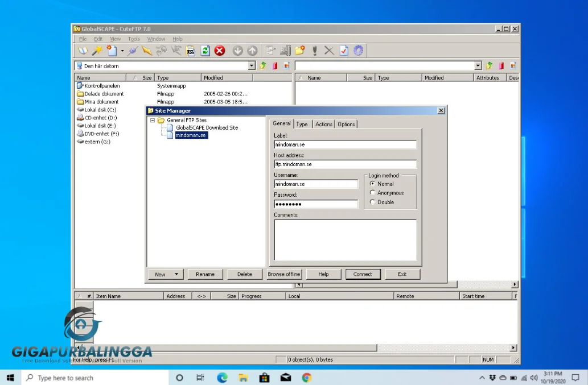The image size is (588, 385).
Task: Click the Delete button in Site Manager
Action: pos(245,274)
